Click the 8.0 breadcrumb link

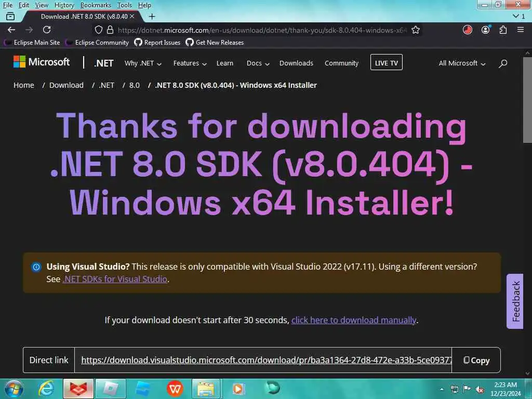coord(135,85)
